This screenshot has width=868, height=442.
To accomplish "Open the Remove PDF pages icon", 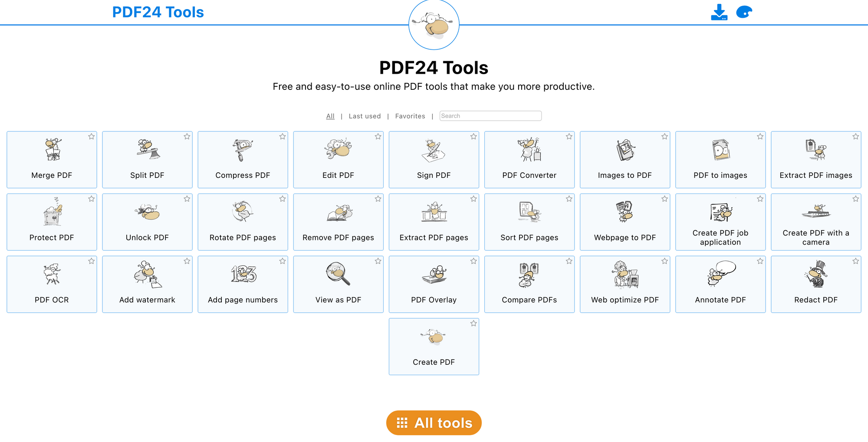I will coord(339,213).
